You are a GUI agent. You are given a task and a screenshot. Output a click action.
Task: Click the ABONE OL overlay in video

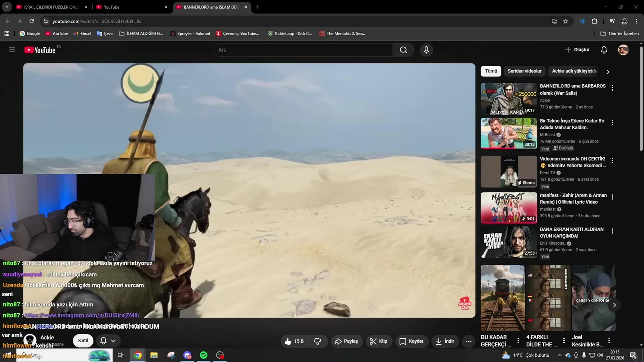465,303
